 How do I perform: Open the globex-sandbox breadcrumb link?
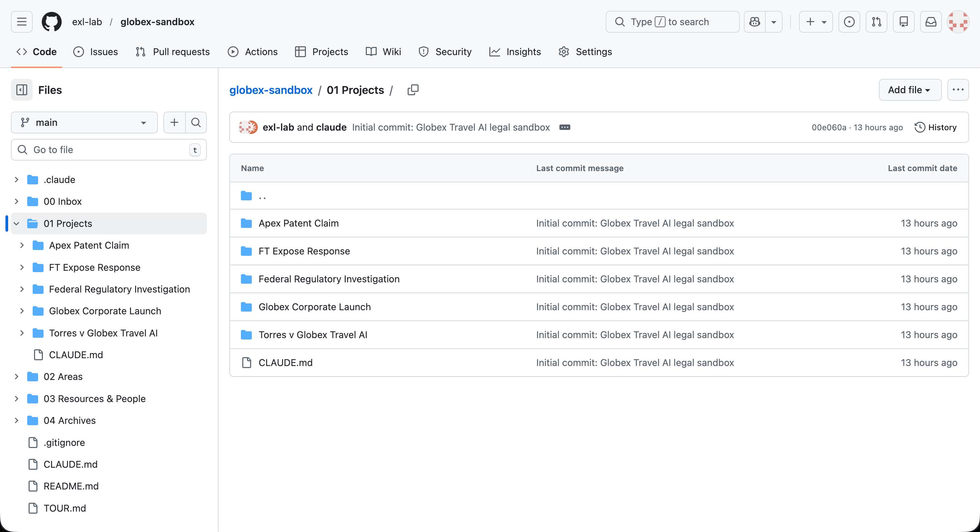[x=271, y=90]
